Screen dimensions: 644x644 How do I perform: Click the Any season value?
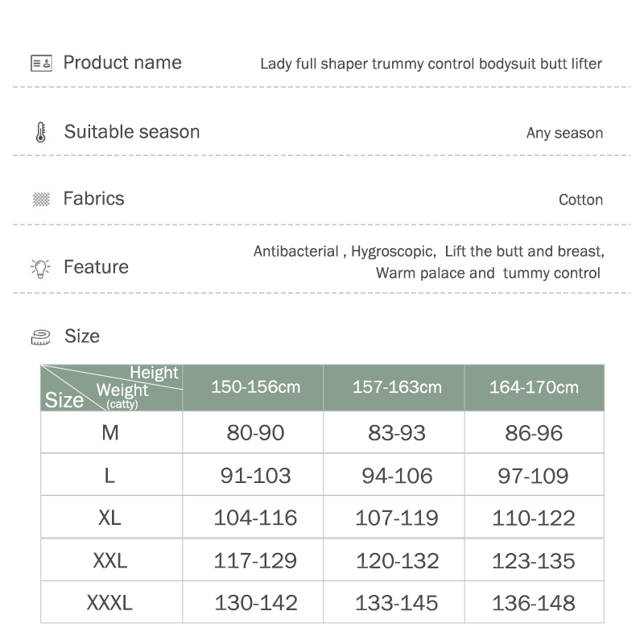click(564, 133)
